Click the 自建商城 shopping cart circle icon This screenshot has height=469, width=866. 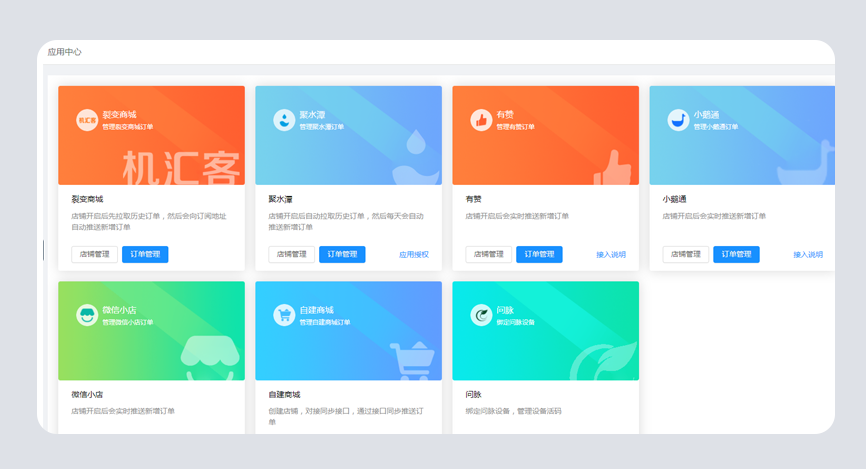(284, 316)
